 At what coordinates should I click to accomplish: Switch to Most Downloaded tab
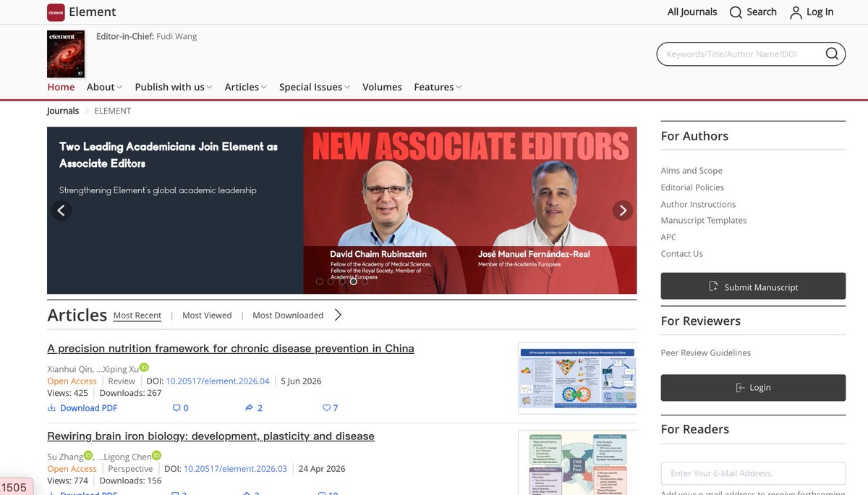[x=288, y=316]
